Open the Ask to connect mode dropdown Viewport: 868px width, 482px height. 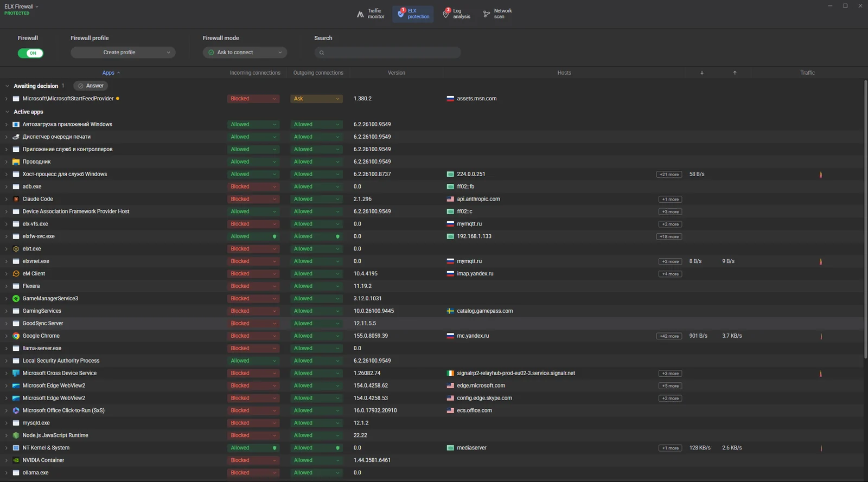coord(245,53)
